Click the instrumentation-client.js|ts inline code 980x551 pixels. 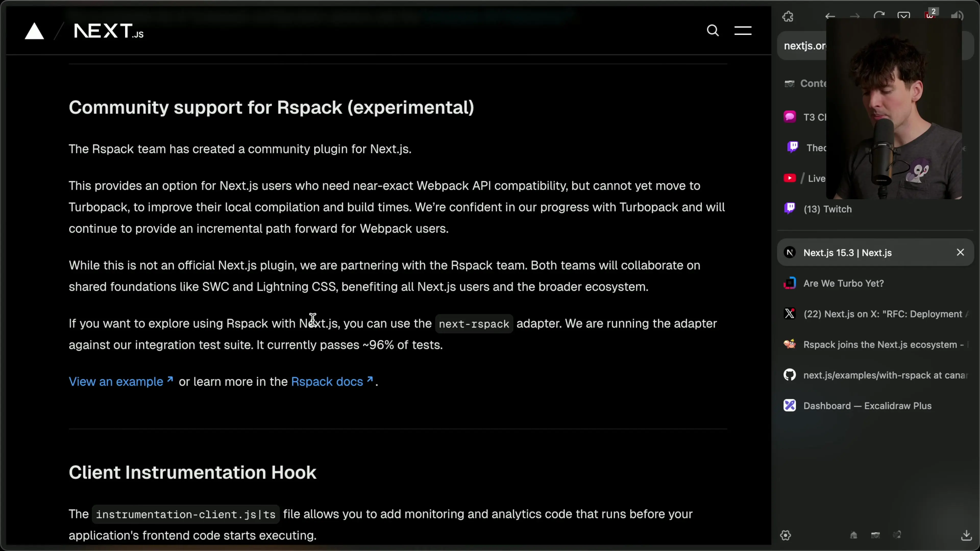[x=186, y=515]
